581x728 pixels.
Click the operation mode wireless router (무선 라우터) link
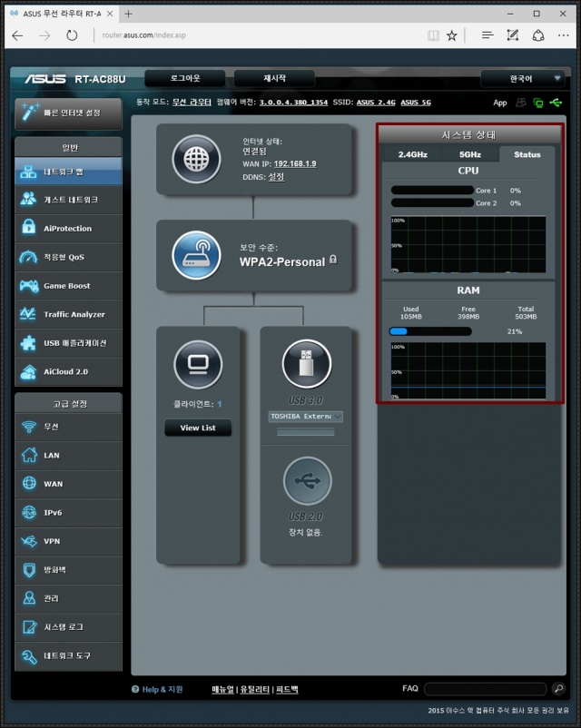click(x=192, y=103)
